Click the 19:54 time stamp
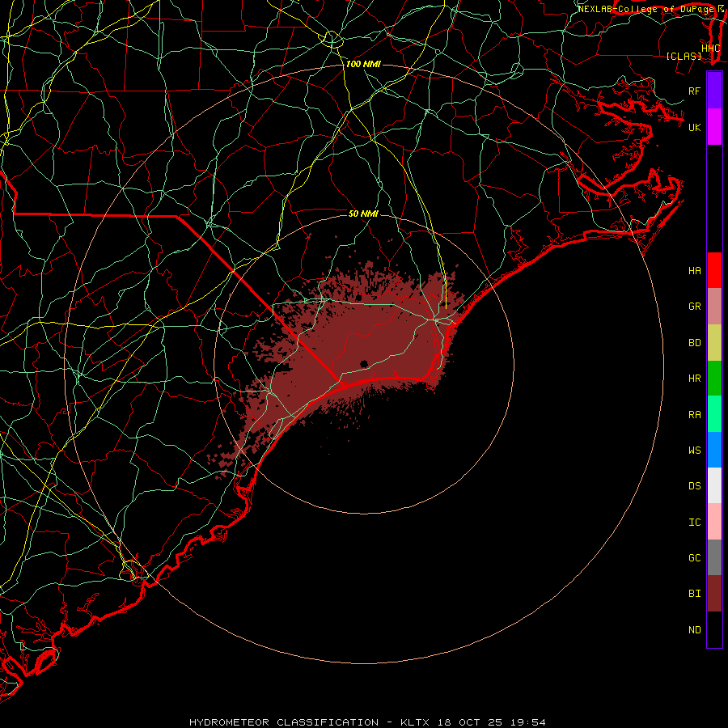Image resolution: width=728 pixels, height=728 pixels. [x=527, y=722]
